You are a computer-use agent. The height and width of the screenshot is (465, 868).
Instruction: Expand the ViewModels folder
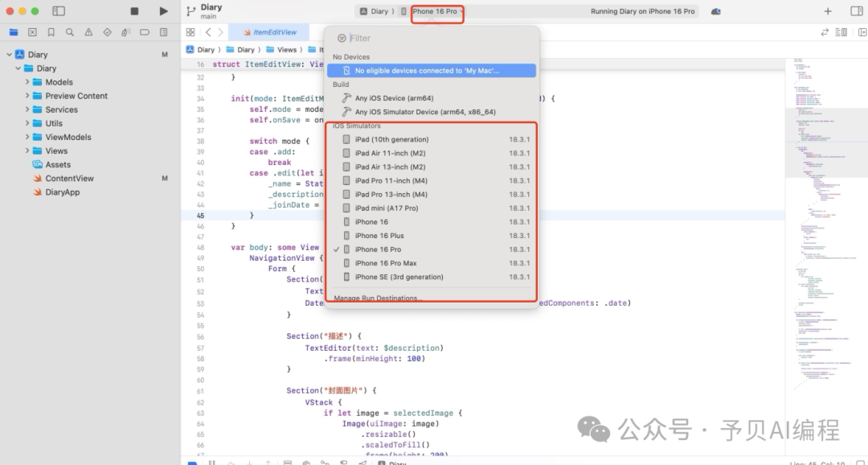point(27,137)
